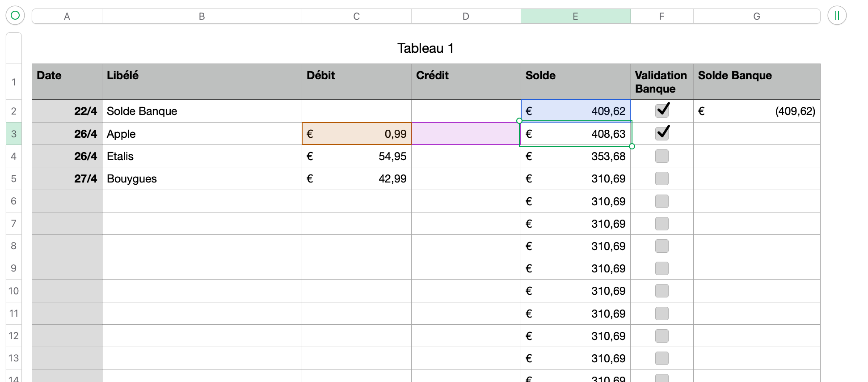This screenshot has width=868, height=382.
Task: Click the selection handle above cell 408,63
Action: 519,121
